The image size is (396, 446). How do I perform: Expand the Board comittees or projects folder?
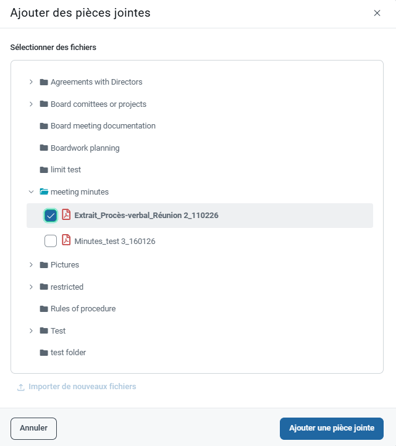31,104
